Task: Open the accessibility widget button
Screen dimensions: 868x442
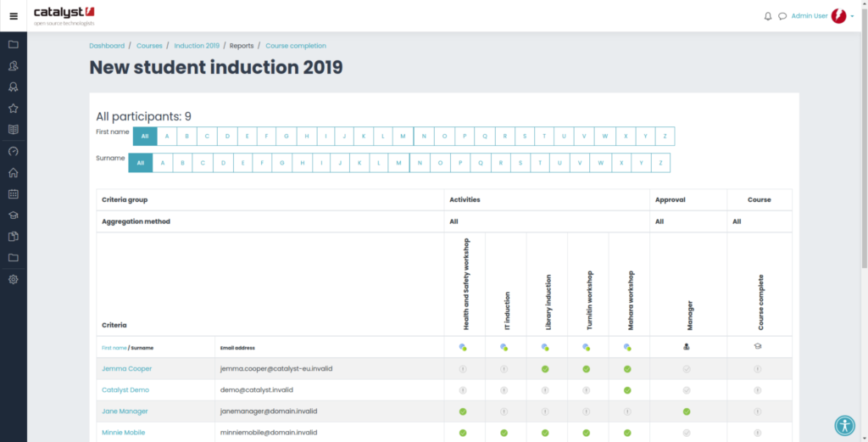Action: pyautogui.click(x=844, y=425)
